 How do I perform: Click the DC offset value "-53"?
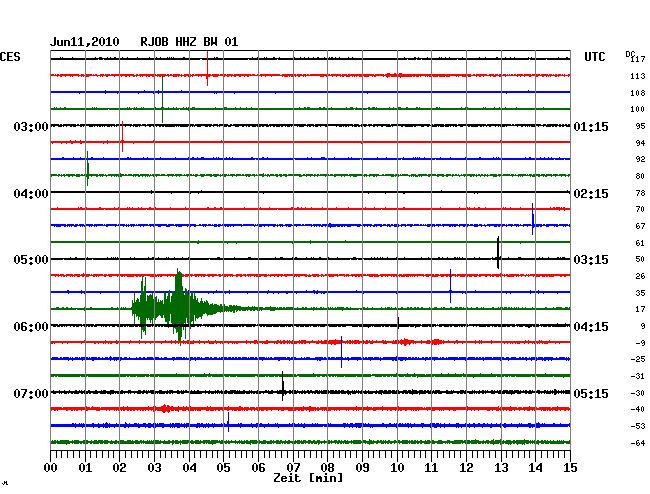[638, 426]
